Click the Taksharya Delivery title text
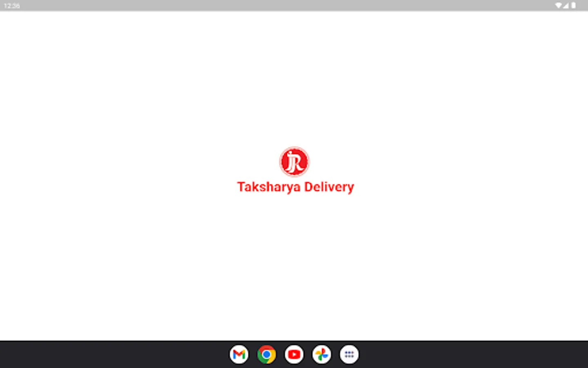 [x=296, y=187]
